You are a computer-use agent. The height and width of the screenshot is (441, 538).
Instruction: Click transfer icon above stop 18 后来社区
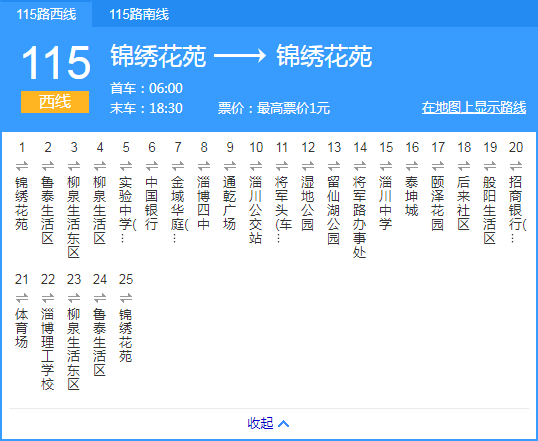464,166
